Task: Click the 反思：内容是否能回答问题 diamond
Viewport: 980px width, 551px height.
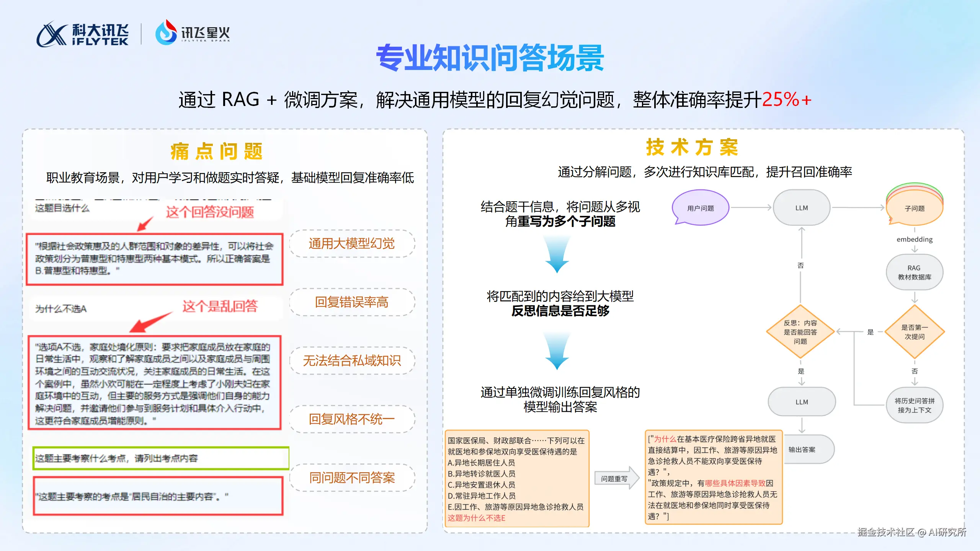Action: (800, 332)
